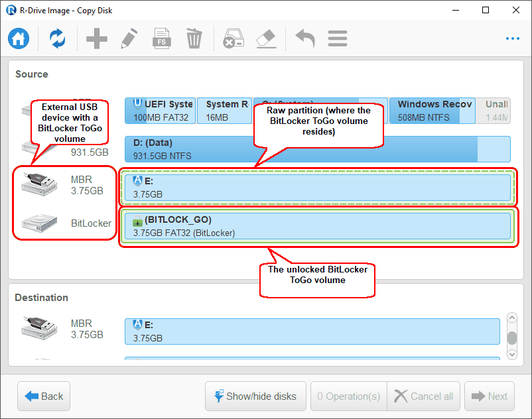532x419 pixels.
Task: Select the System R 16MB partition
Action: [x=224, y=111]
